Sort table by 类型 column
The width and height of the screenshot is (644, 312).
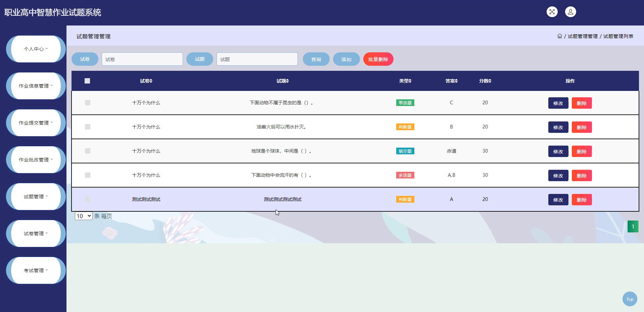point(405,81)
